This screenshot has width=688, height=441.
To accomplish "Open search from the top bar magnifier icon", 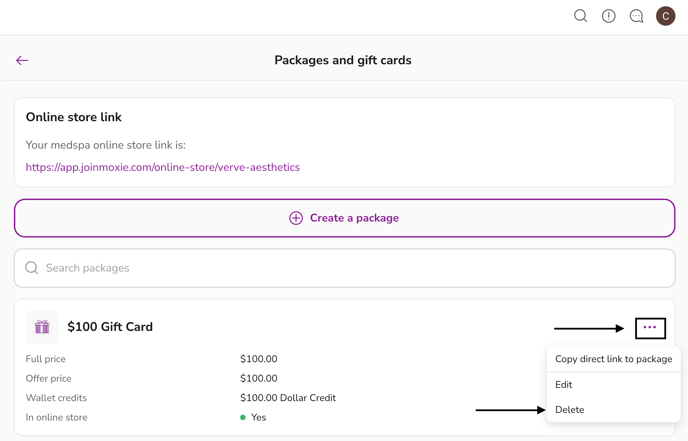I will 580,16.
